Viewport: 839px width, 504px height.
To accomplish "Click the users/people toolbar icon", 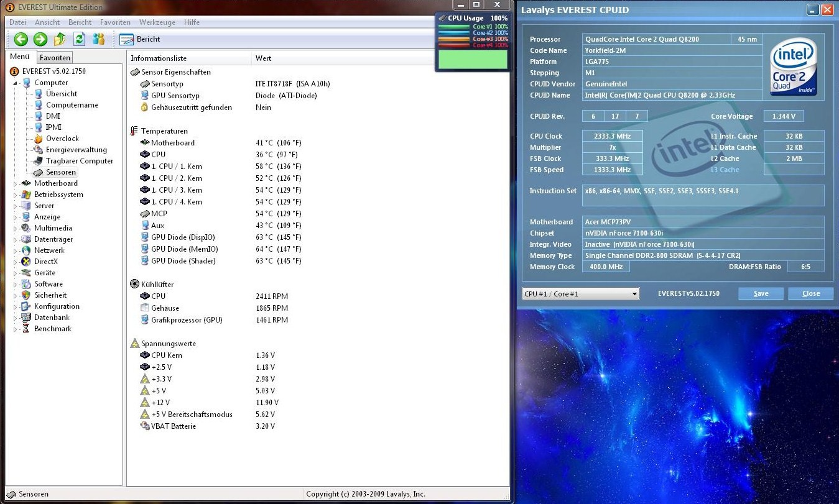I will [x=98, y=39].
